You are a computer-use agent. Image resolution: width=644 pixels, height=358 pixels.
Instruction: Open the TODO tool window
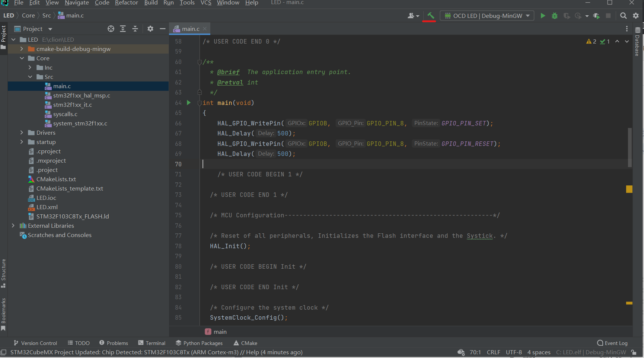tap(79, 343)
